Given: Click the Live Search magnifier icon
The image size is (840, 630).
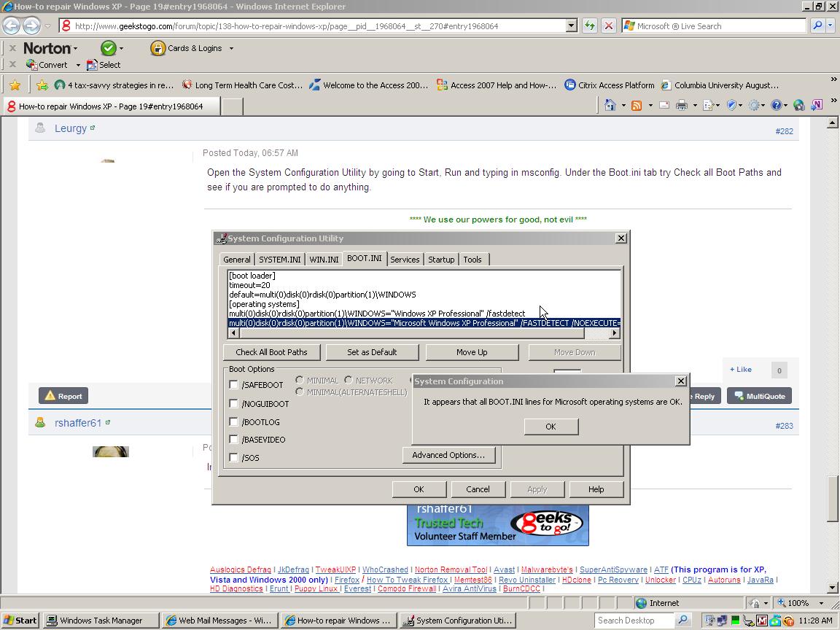Looking at the screenshot, I should (817, 26).
